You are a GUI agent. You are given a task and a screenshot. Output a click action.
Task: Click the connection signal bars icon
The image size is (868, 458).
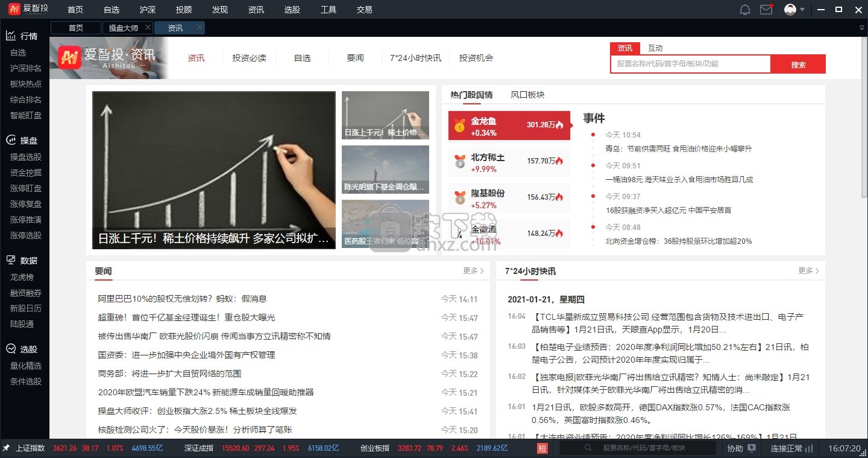point(809,448)
